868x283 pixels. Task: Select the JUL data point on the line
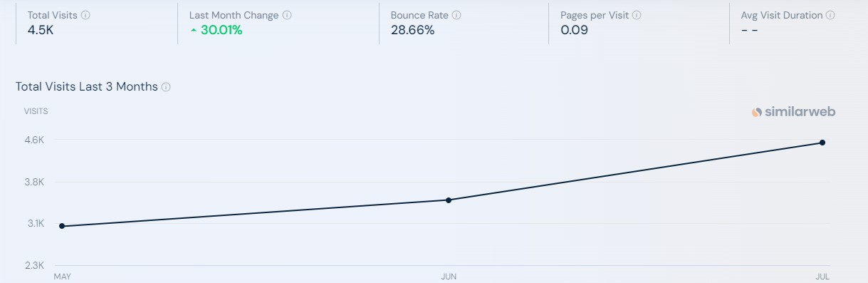[x=822, y=143]
